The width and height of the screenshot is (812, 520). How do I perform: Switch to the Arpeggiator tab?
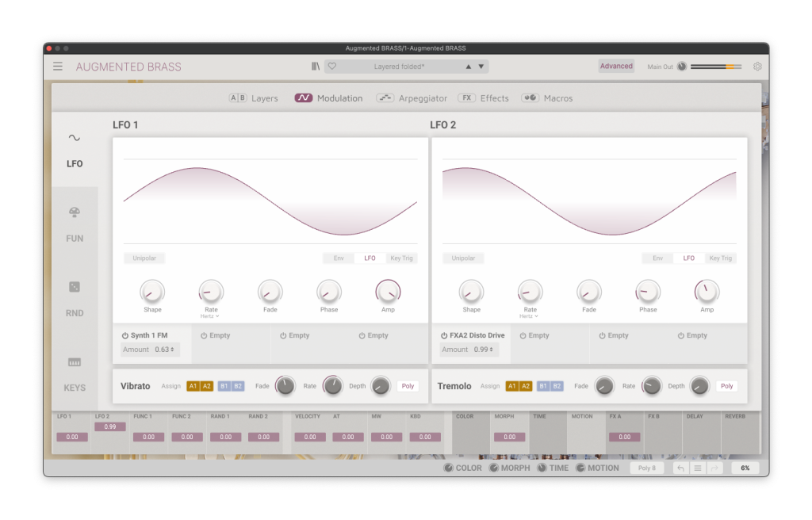[412, 98]
